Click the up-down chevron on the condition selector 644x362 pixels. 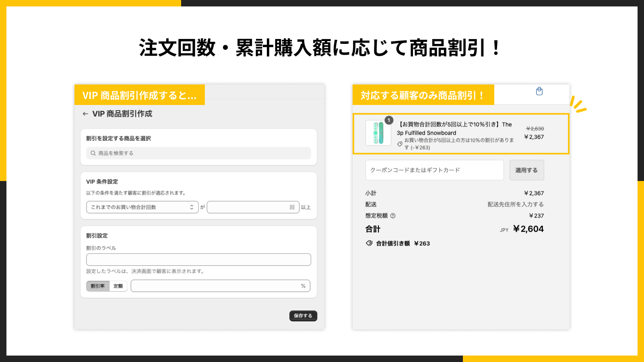point(192,207)
